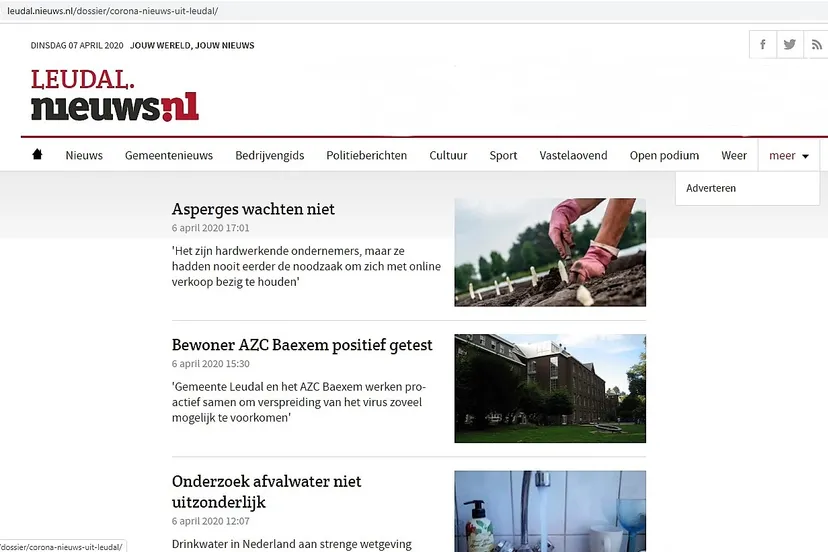828x552 pixels.
Task: Open the RSS feed icon
Action: [x=816, y=45]
